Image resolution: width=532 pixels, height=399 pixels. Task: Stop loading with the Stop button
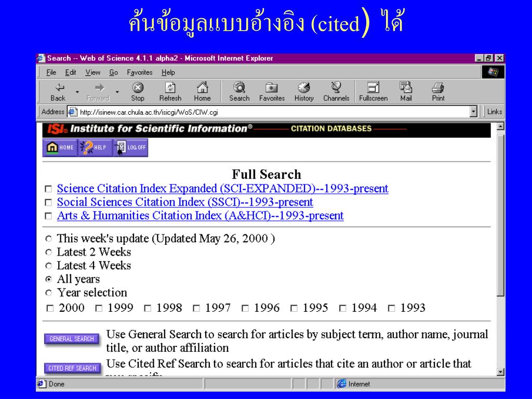point(138,91)
